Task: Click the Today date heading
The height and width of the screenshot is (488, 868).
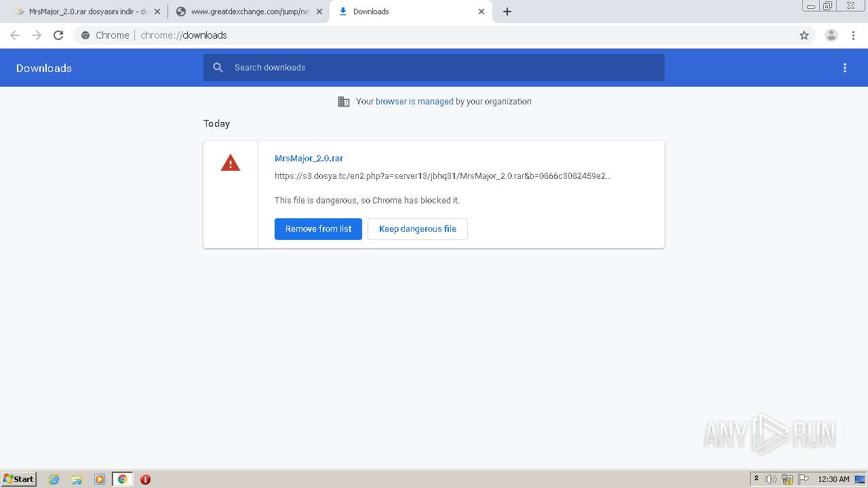Action: click(x=216, y=123)
